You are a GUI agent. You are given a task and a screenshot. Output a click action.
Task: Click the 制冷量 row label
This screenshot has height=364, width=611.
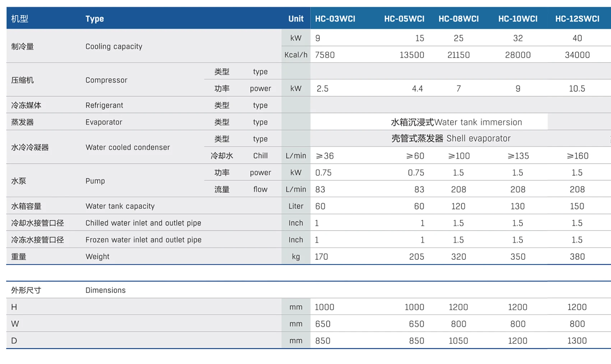[x=23, y=46]
